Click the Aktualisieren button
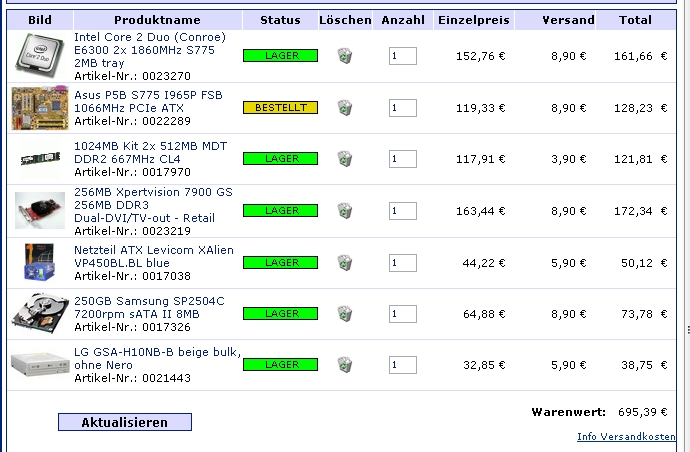 tap(125, 422)
